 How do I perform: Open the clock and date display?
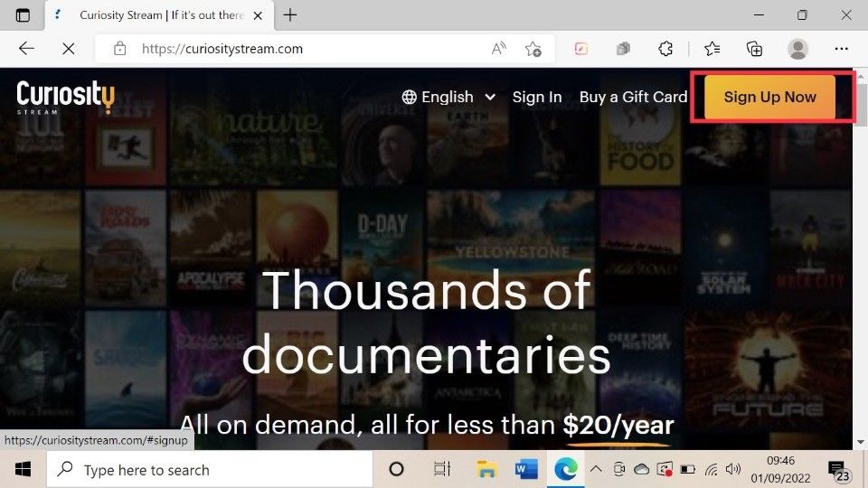click(x=780, y=469)
